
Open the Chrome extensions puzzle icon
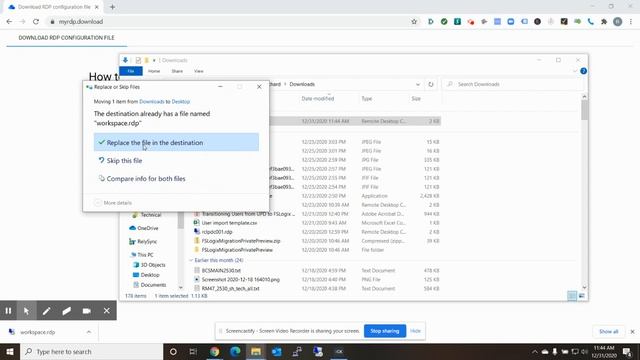click(604, 22)
